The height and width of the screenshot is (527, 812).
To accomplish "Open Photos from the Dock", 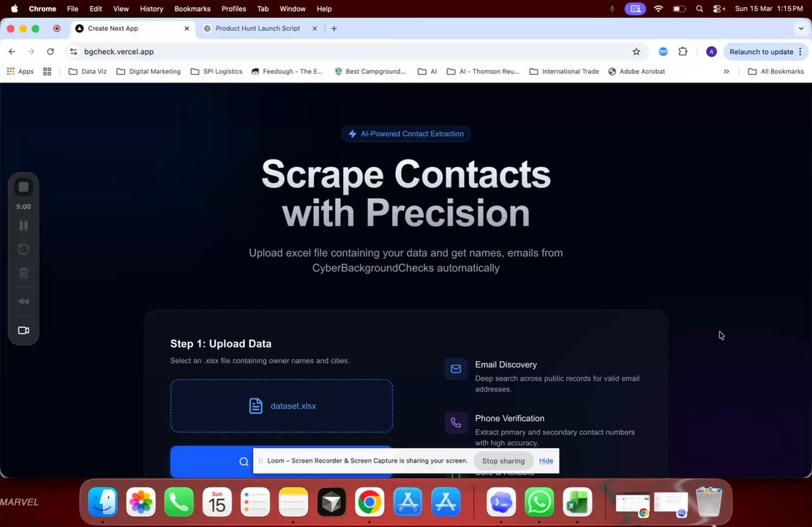I will 141,501.
